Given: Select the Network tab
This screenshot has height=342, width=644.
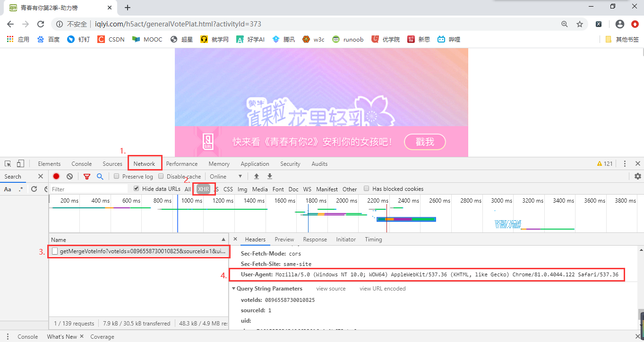Looking at the screenshot, I should 145,164.
